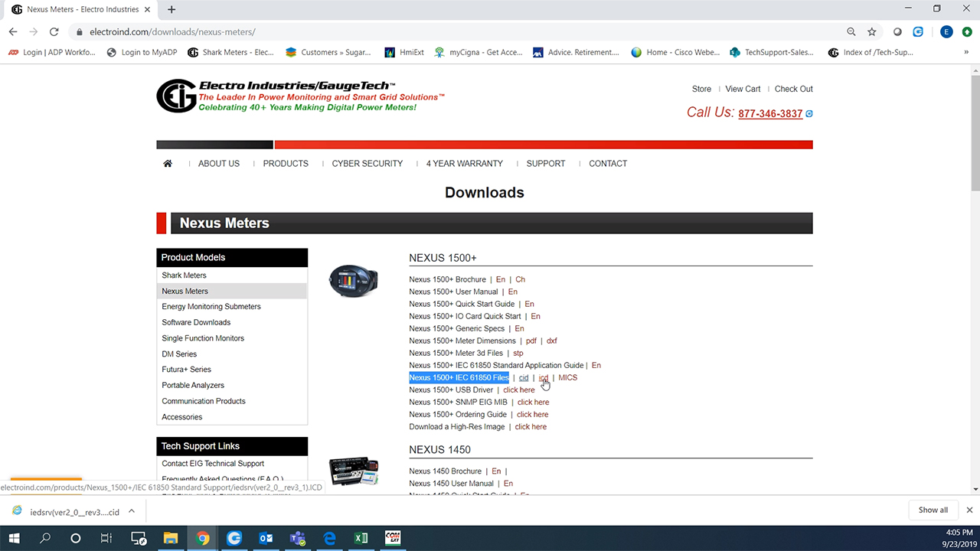Open the HmiExt bookmark
980x551 pixels.
(x=404, y=52)
